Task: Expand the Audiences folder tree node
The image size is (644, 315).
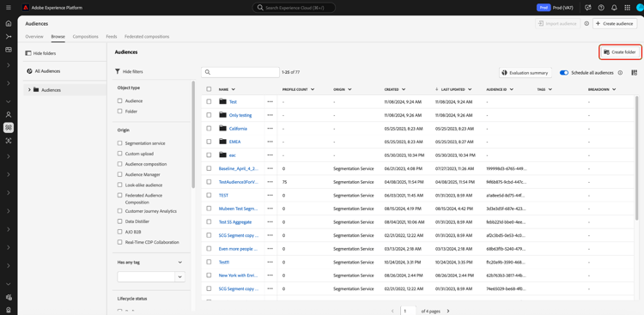Action: 29,89
